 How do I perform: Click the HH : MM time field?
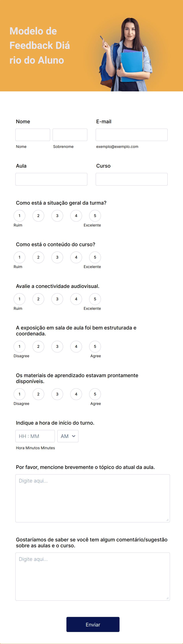(x=35, y=436)
